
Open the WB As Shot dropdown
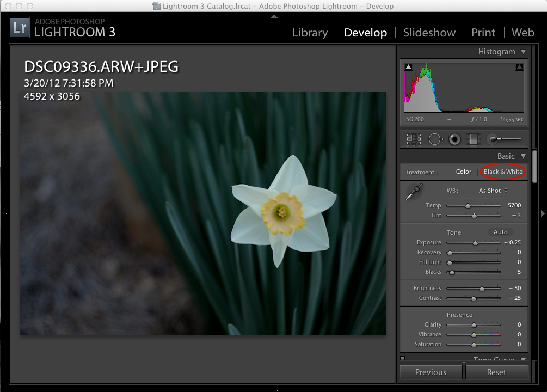coord(493,191)
